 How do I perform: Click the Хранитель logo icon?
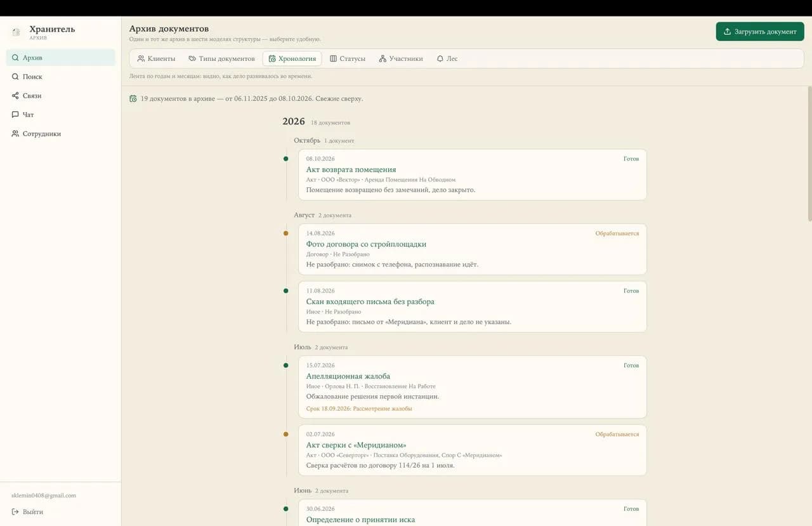coord(16,32)
